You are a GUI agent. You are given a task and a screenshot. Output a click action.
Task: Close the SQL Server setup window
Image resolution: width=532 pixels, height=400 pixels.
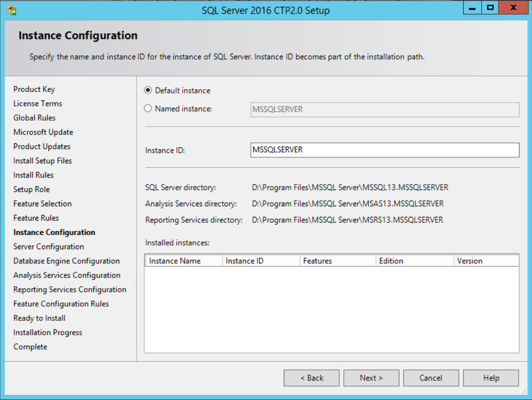[514, 8]
